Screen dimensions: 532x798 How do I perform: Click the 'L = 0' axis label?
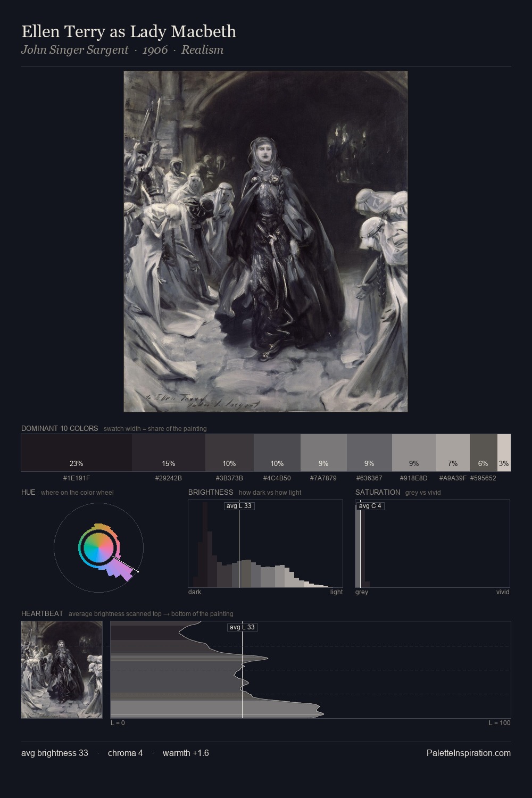pos(118,723)
